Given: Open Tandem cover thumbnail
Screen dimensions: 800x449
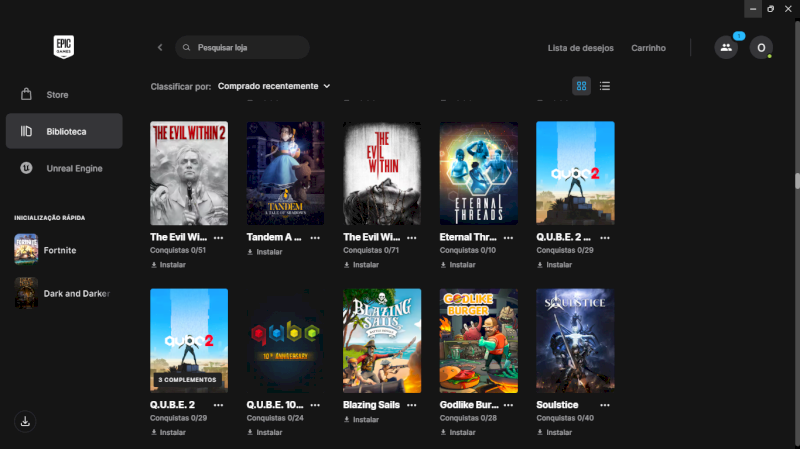Looking at the screenshot, I should pyautogui.click(x=285, y=173).
